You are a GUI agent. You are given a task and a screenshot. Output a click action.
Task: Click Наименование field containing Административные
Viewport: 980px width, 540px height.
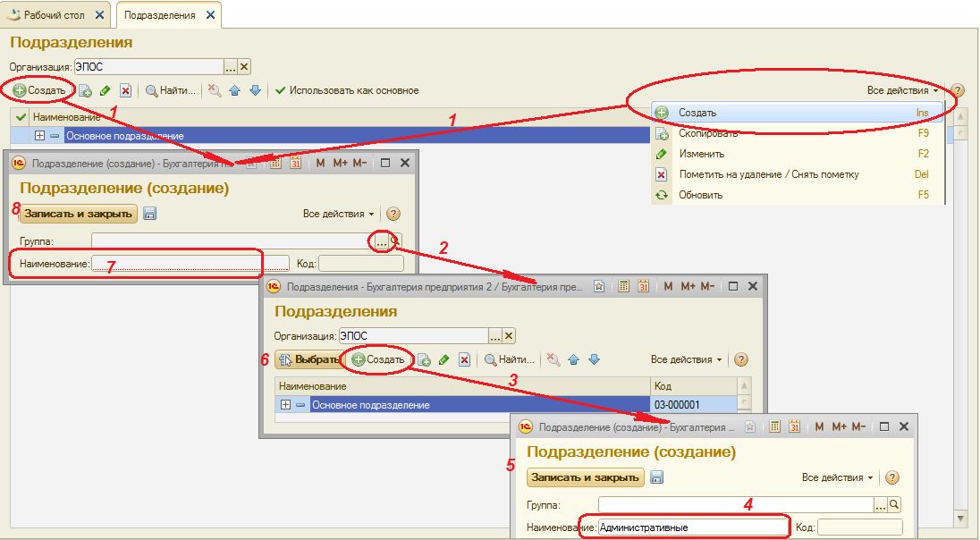(693, 527)
